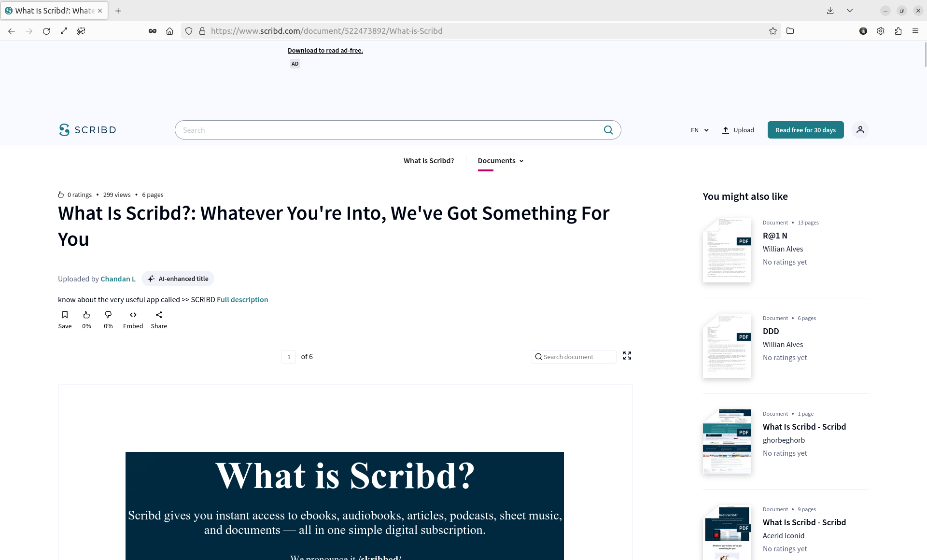
Task: Open the What is Scribd? nav item
Action: (429, 161)
